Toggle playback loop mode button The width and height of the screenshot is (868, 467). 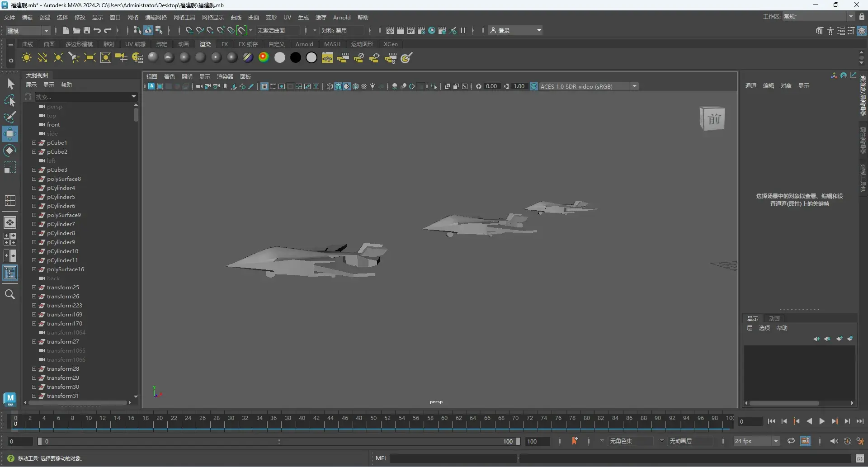point(791,441)
